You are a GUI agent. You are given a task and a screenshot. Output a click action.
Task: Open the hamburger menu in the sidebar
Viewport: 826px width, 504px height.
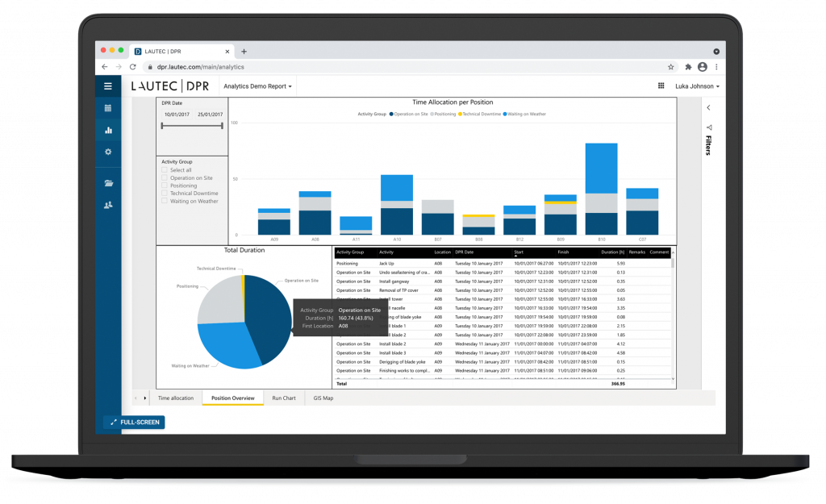(107, 86)
